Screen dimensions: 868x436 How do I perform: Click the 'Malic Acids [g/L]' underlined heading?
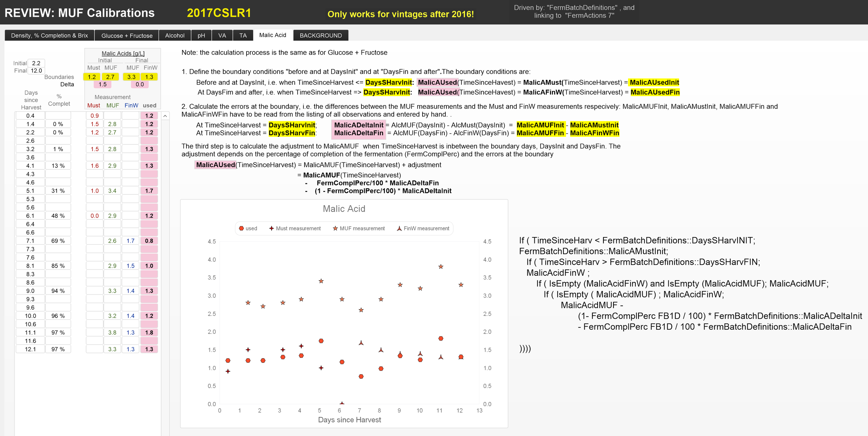(123, 53)
